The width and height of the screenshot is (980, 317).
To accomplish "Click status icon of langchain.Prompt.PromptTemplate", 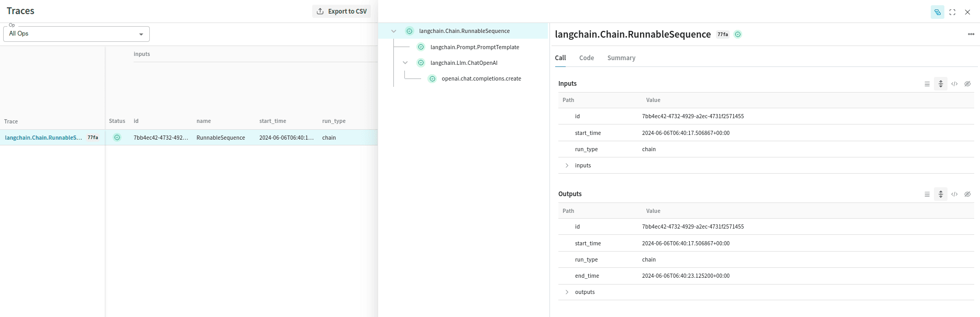I will point(421,47).
